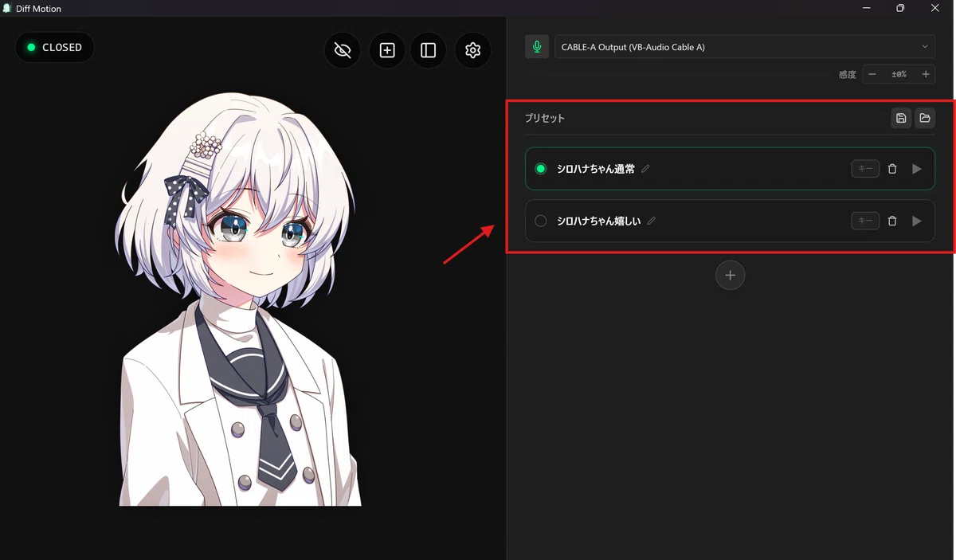
Task: Load presets with the open folder icon
Action: click(925, 118)
